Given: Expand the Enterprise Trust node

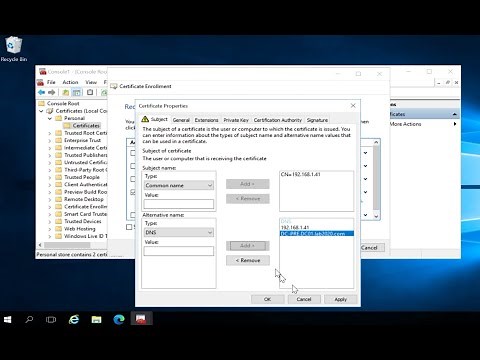Looking at the screenshot, I should tap(50, 140).
